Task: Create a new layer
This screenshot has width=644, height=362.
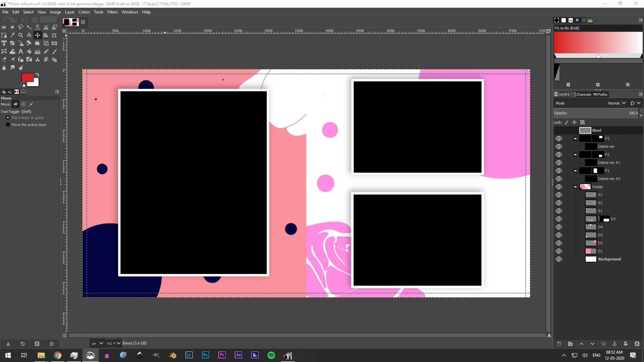Action: [559, 344]
